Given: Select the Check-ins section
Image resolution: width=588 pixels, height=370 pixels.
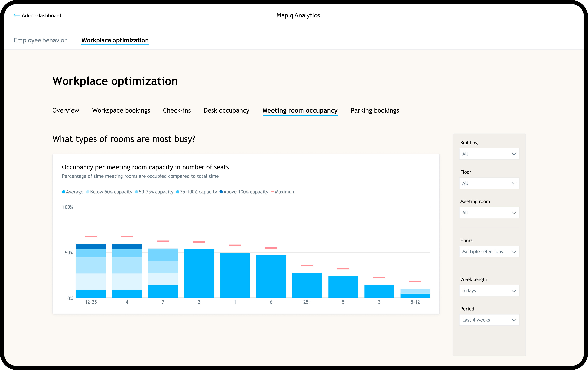Looking at the screenshot, I should tap(177, 110).
